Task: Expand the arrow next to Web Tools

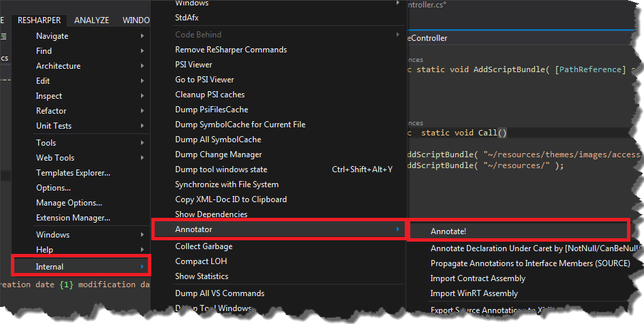Action: (x=142, y=158)
